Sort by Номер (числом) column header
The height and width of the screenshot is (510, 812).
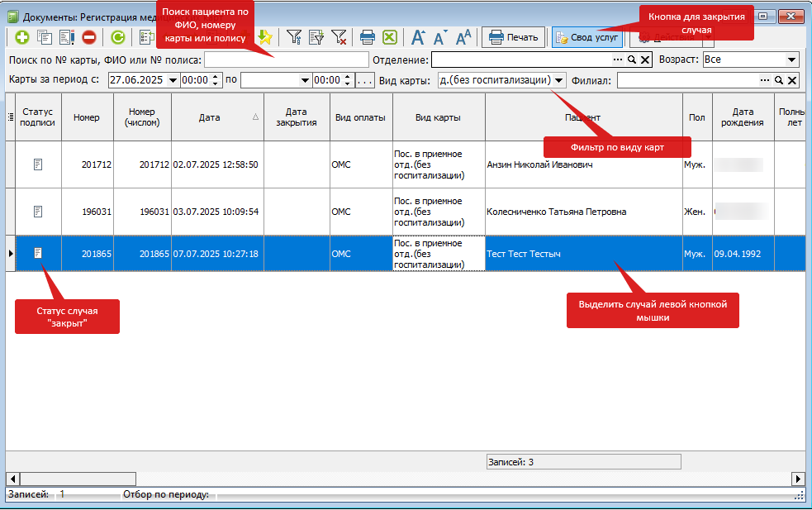[142, 117]
